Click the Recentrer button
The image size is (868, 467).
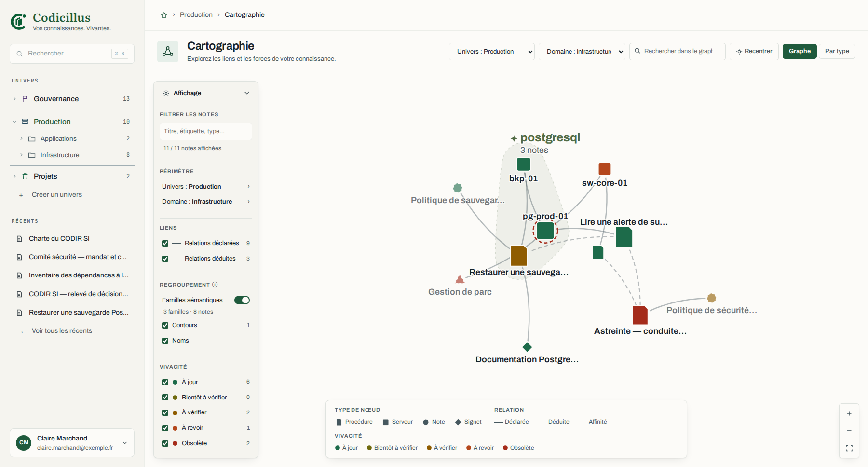(754, 51)
